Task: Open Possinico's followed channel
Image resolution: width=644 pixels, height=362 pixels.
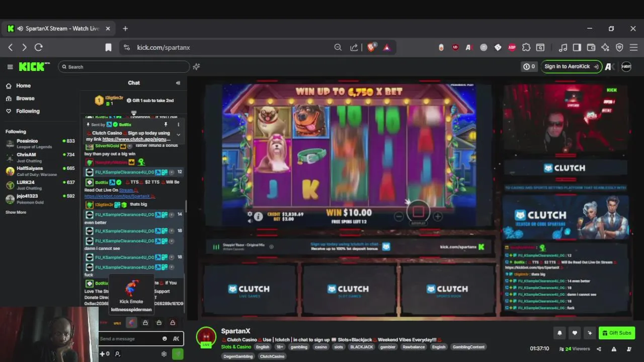Action: (x=39, y=143)
